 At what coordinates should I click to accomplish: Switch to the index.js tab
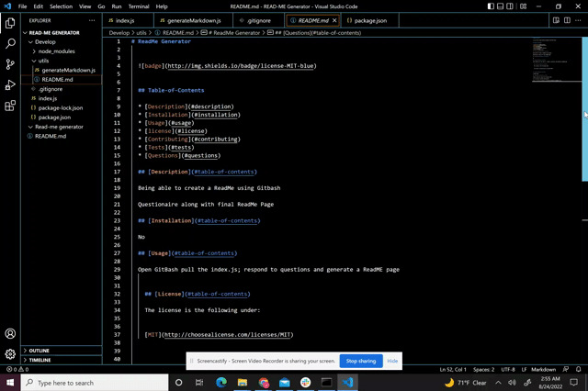[129, 20]
